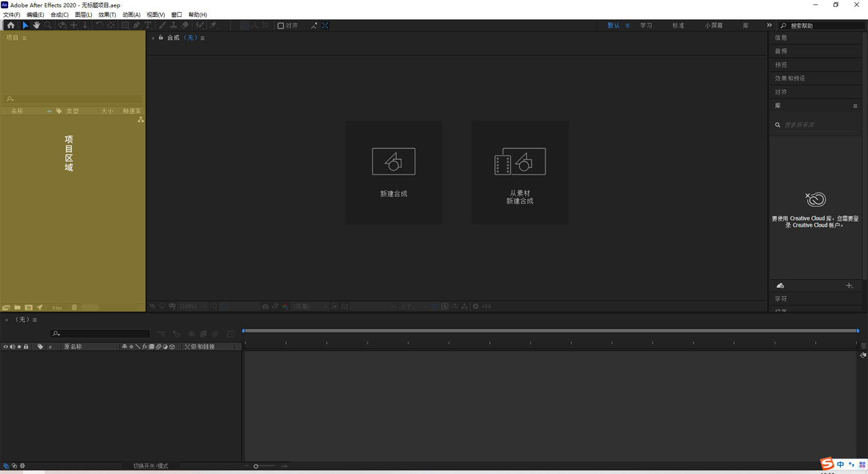Click the Creative Cloud sync icon in library
The width and height of the screenshot is (868, 474).
780,286
